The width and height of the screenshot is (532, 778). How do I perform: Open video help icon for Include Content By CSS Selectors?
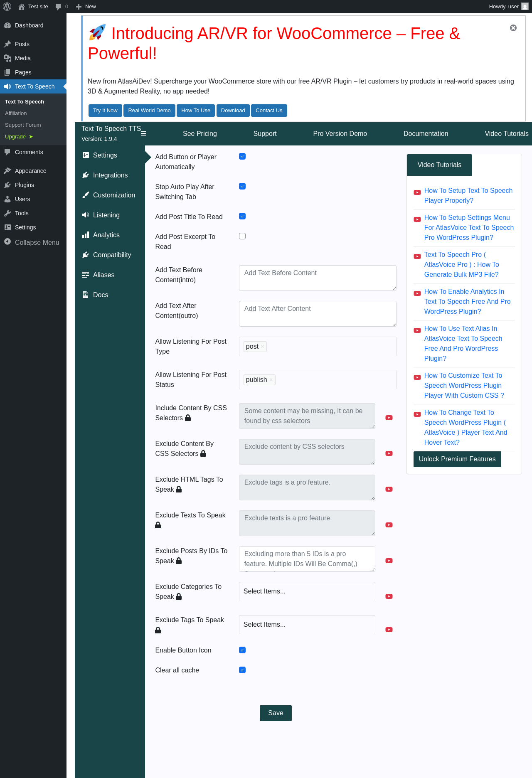389,418
